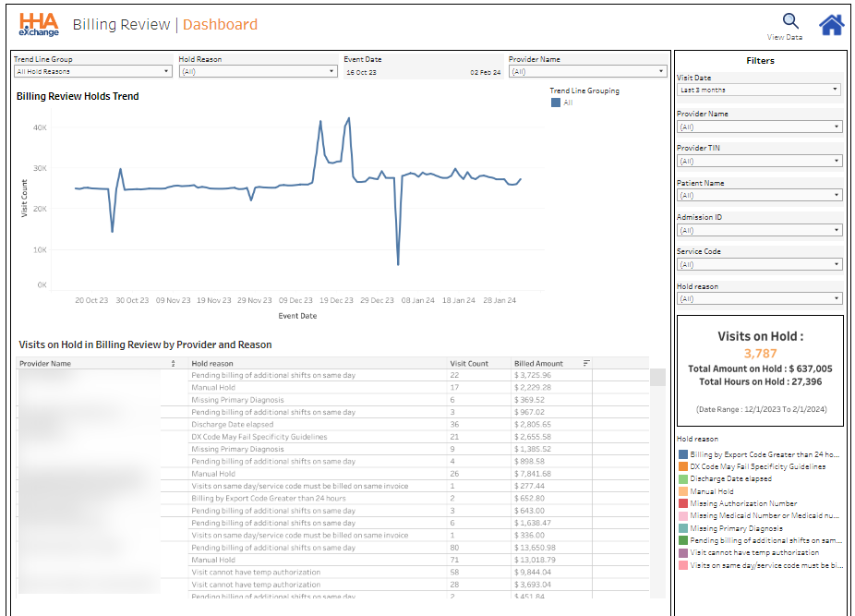Image resolution: width=855 pixels, height=616 pixels.
Task: Click sort icon in Provider Name header
Action: click(x=174, y=364)
